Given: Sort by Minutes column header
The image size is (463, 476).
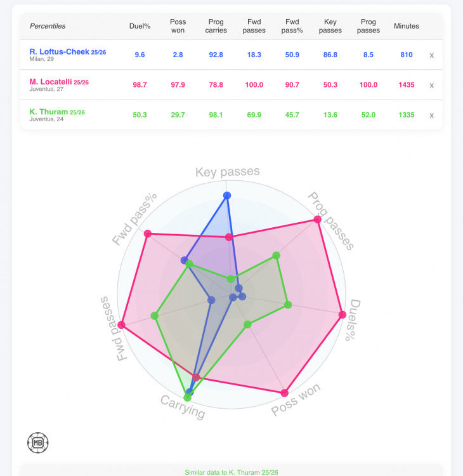Looking at the screenshot, I should pos(407,26).
